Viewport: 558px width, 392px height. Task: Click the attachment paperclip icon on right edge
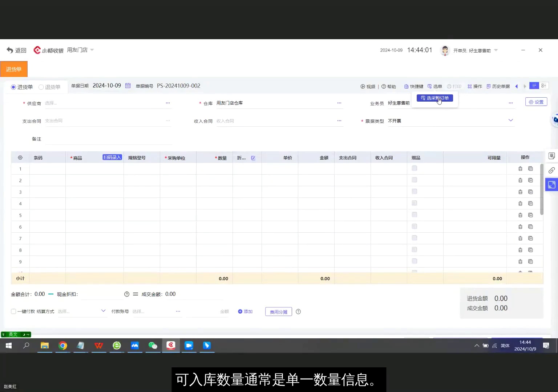tap(551, 170)
